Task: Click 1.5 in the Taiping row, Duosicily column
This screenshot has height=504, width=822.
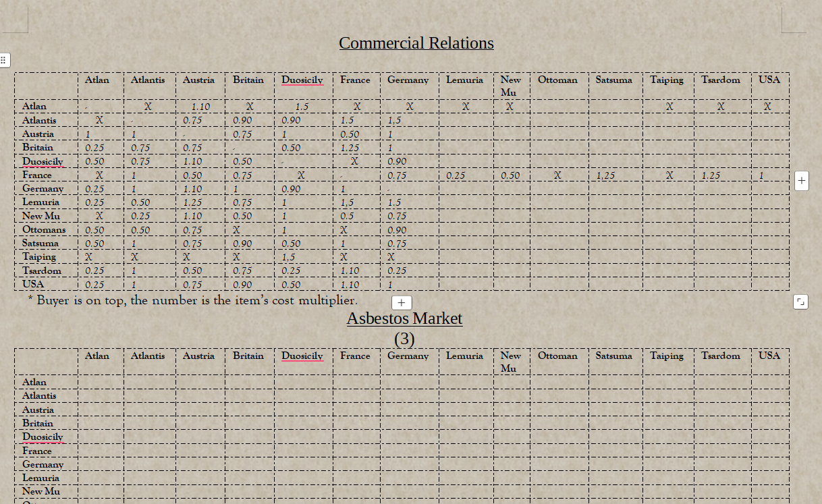Action: (288, 257)
